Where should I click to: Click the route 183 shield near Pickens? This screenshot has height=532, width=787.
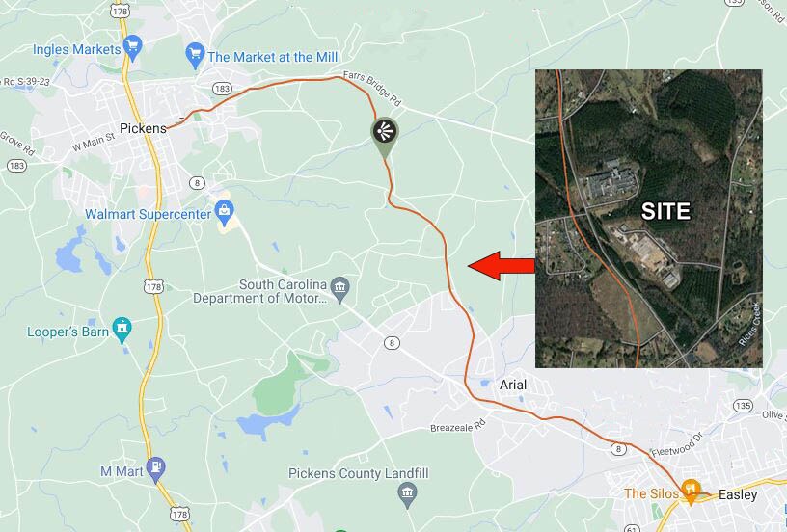coord(222,89)
